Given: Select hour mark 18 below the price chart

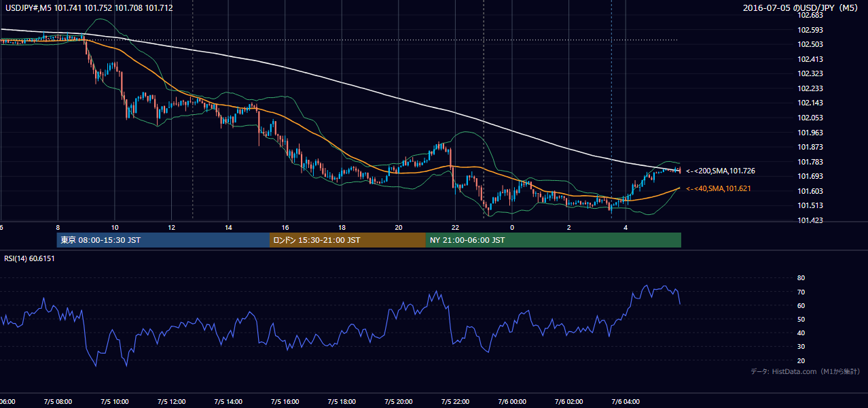Looking at the screenshot, I should tap(342, 227).
